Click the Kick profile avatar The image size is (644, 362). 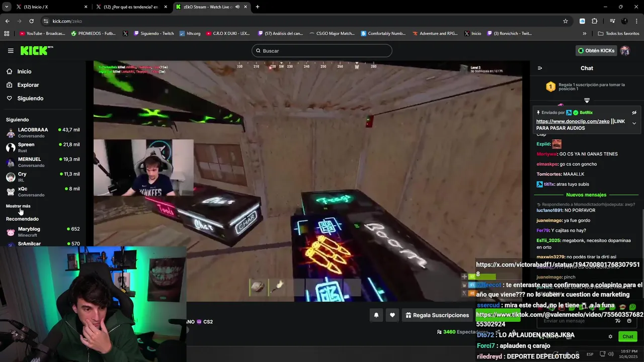625,51
